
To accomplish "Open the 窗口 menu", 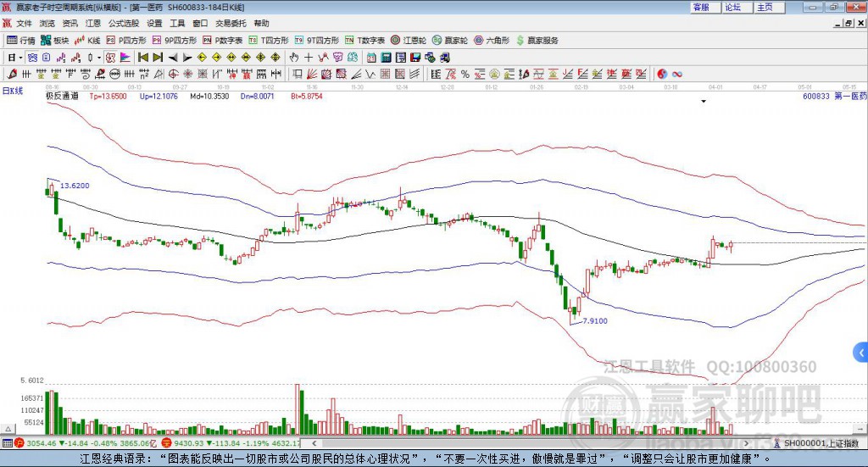I will [x=200, y=23].
